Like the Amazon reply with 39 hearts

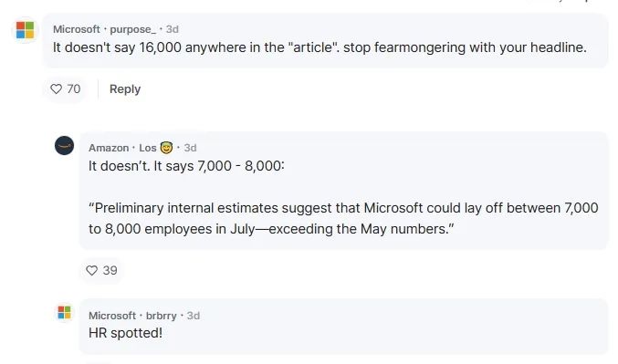coord(91,270)
